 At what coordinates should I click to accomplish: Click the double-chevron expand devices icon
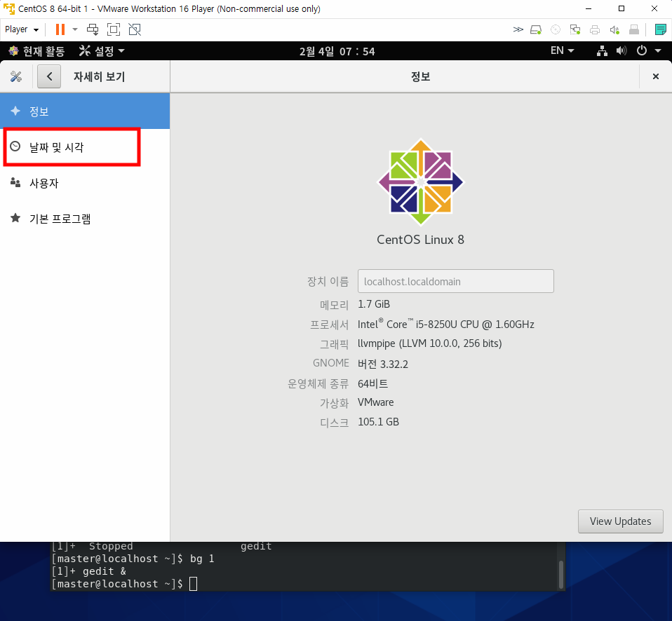(518, 29)
